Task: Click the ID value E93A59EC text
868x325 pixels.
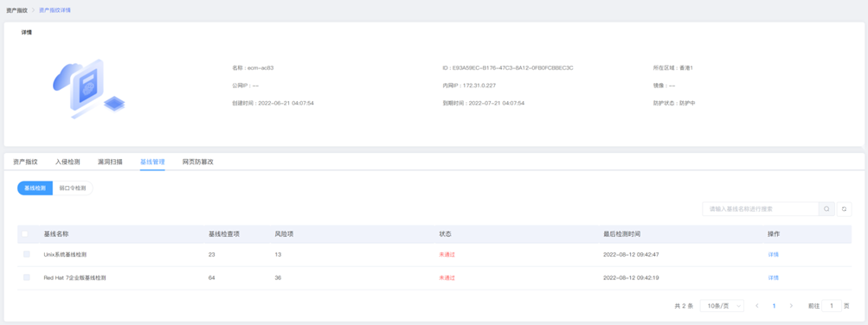Action: point(508,68)
